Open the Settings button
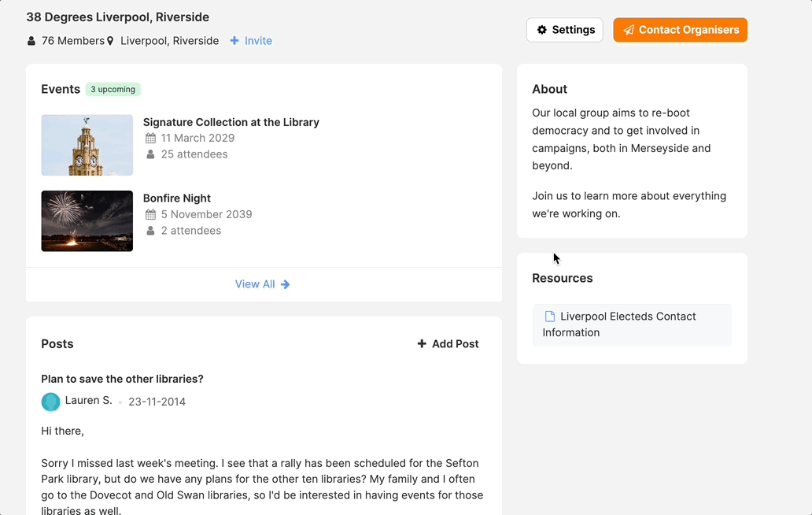 [x=564, y=30]
